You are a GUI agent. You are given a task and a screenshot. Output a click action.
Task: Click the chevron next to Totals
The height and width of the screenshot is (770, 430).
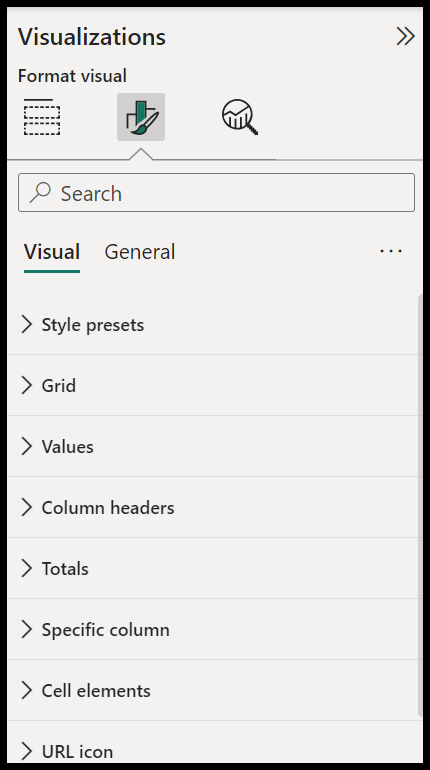[x=27, y=568]
